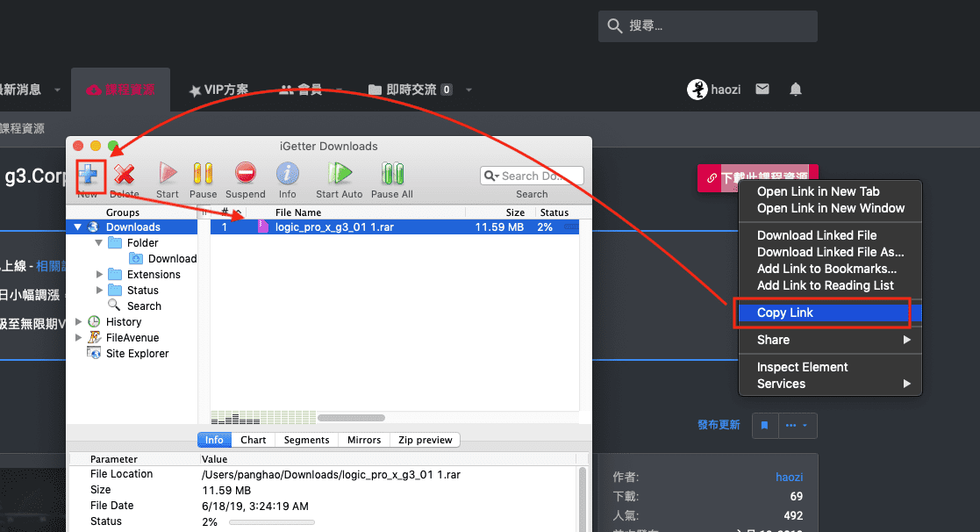
Task: Click the Suspend toolbar icon
Action: (245, 175)
